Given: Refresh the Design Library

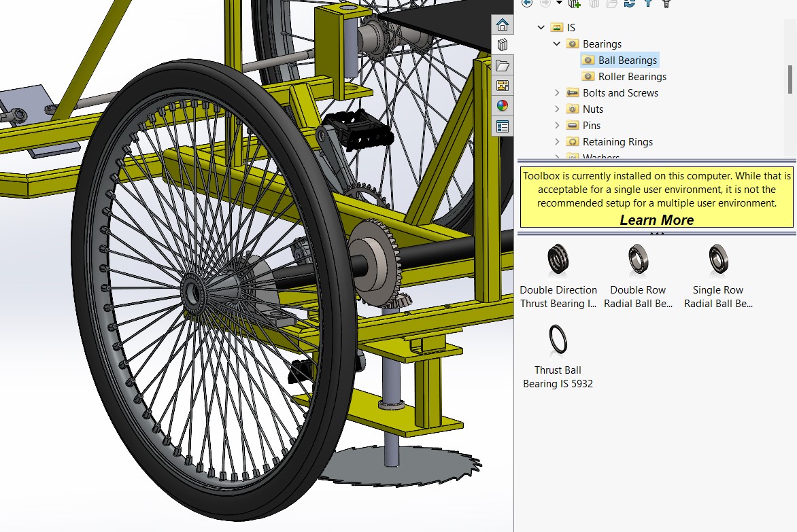Looking at the screenshot, I should 630,3.
